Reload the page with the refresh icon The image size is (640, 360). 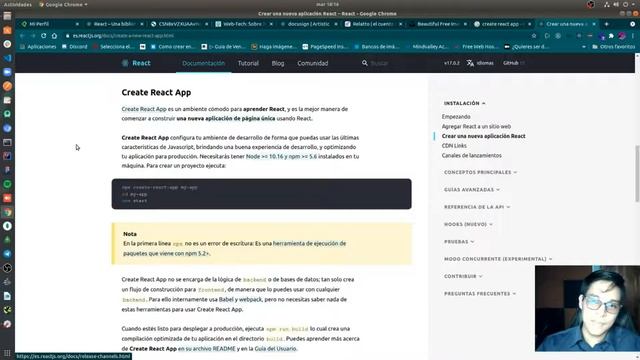44,36
